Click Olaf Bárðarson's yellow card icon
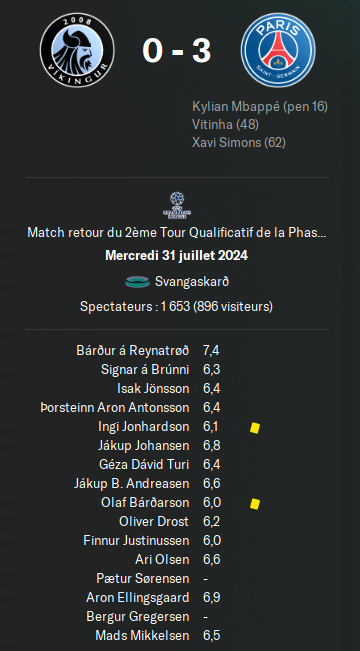 (x=255, y=504)
